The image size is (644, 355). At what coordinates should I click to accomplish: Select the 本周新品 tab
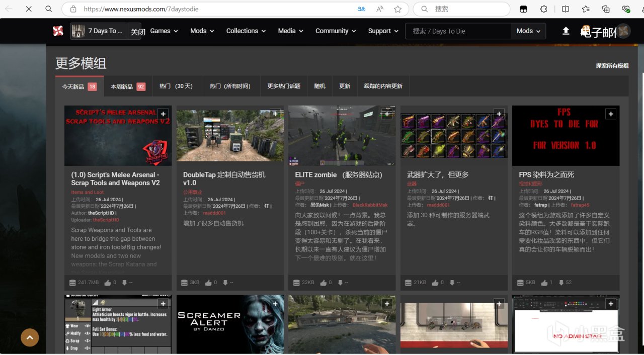pos(128,86)
